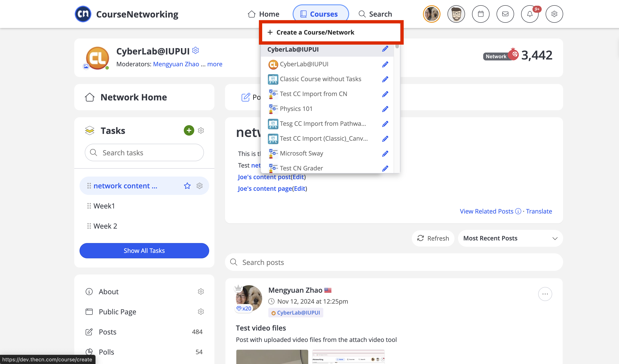Click the CyberLab@IUPUI post tag
619x364 pixels.
(x=295, y=313)
